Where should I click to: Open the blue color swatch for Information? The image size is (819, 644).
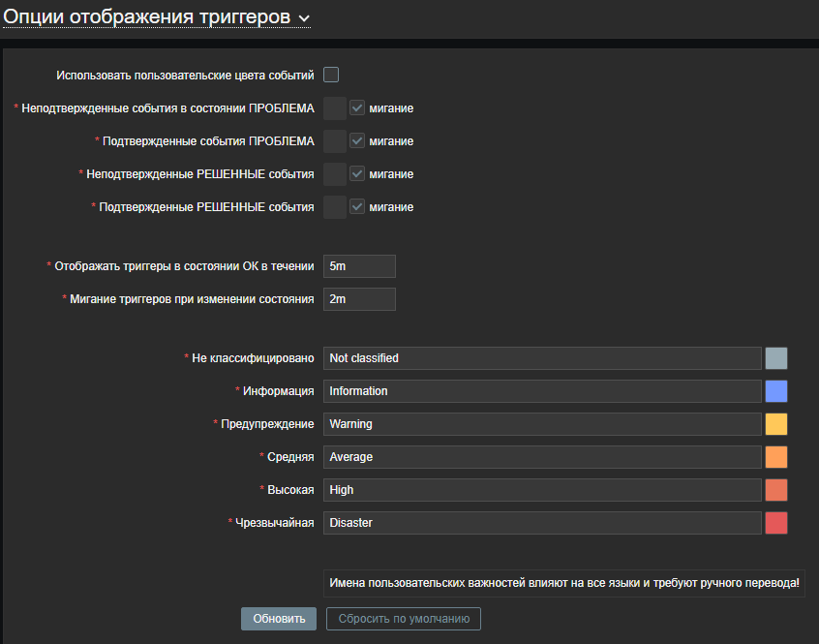click(x=776, y=391)
